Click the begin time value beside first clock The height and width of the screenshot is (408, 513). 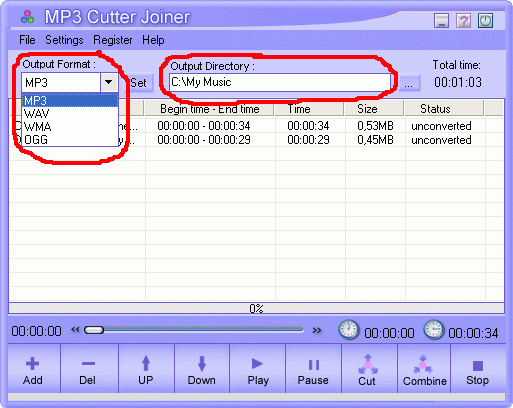[389, 333]
